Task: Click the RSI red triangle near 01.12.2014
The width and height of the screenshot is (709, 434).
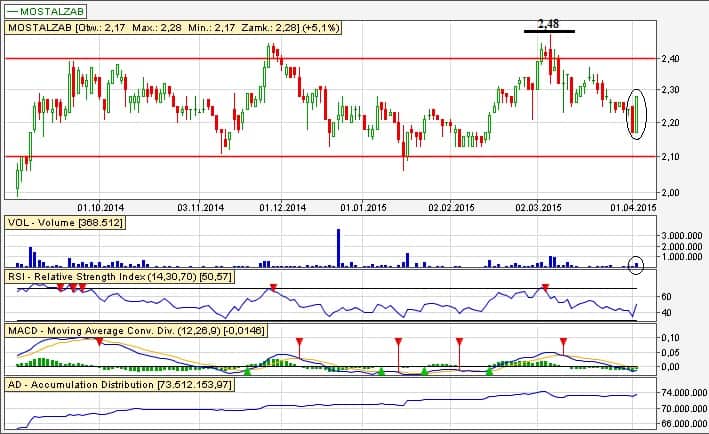Action: click(x=273, y=288)
